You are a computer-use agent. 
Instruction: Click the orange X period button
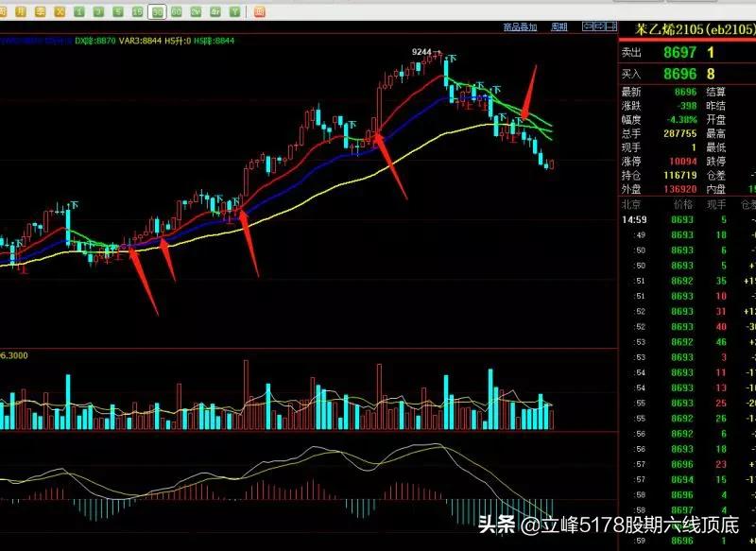pos(60,11)
